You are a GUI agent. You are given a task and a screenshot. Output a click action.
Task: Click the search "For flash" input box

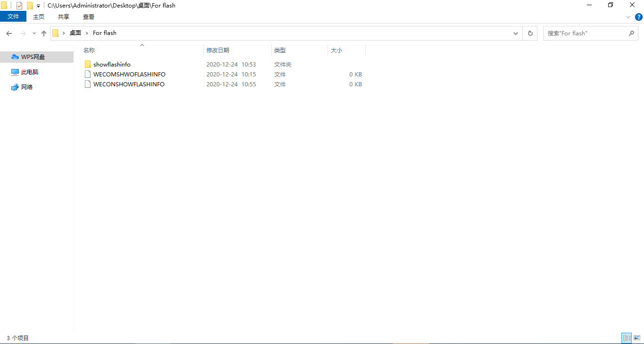click(585, 34)
